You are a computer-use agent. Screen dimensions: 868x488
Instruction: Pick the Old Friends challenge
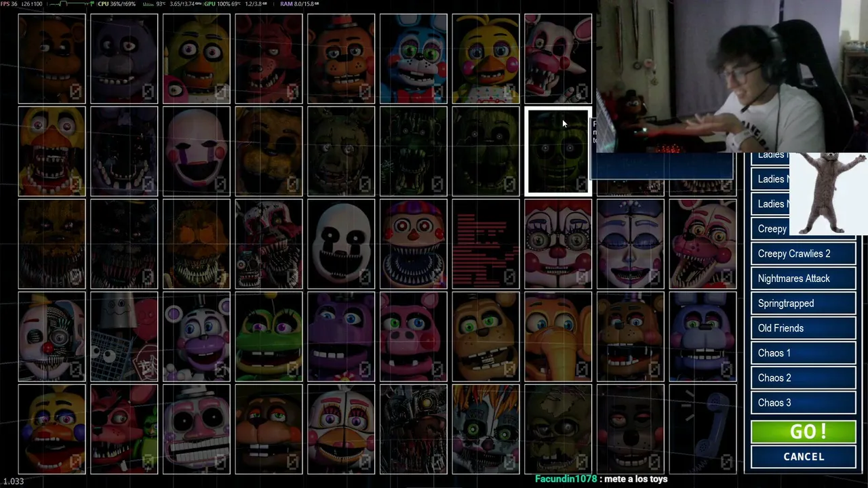(804, 328)
